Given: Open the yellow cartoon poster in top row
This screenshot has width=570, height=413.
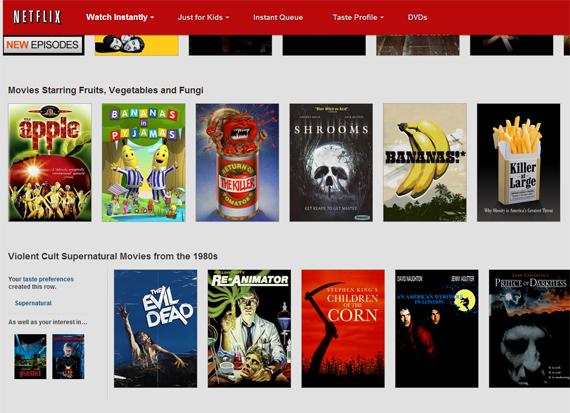Looking at the screenshot, I should point(137,45).
